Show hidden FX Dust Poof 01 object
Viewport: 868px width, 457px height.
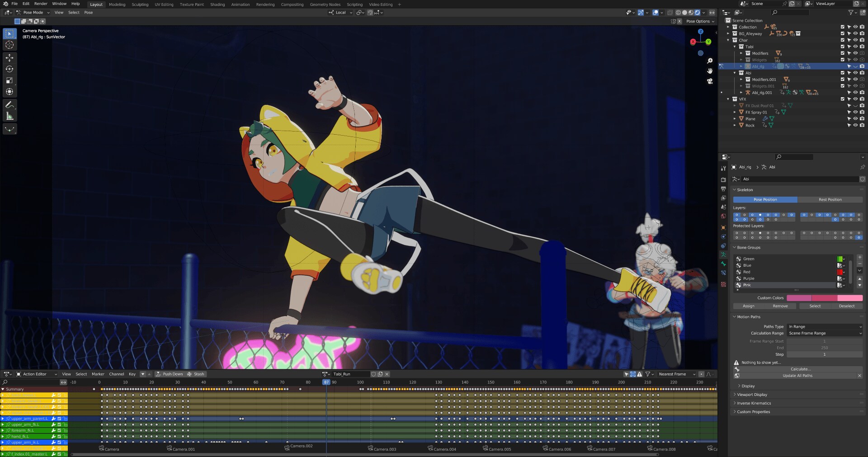pyautogui.click(x=855, y=106)
